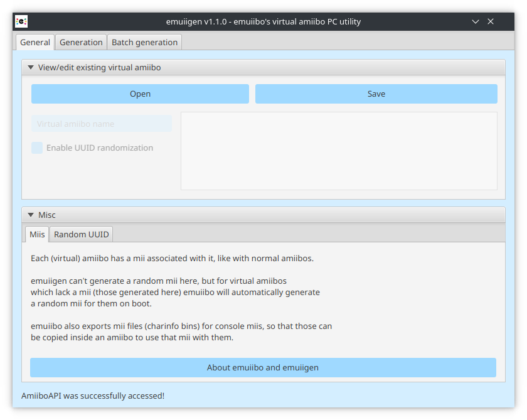527x420 pixels.
Task: Close the emuiigen window
Action: pos(491,21)
